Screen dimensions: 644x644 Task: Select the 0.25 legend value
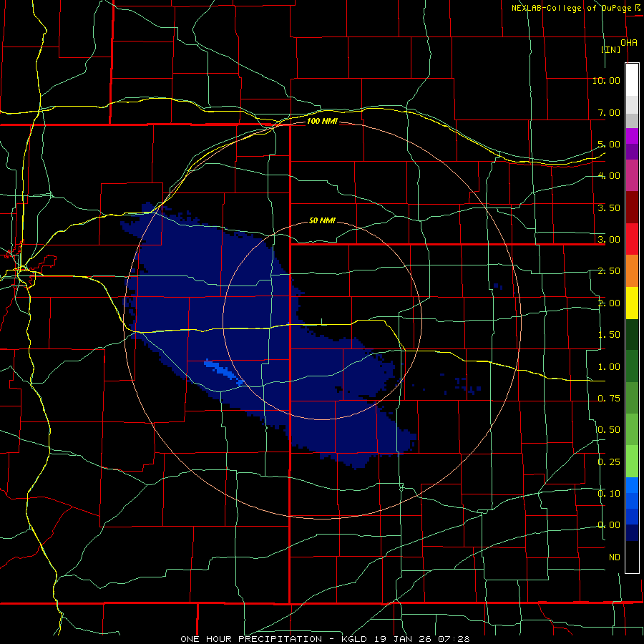(x=609, y=462)
